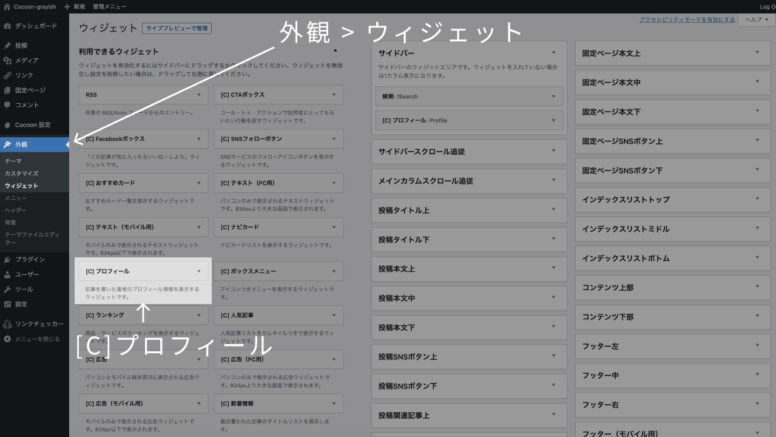
Task: Select the リンク chain icon
Action: 8,75
